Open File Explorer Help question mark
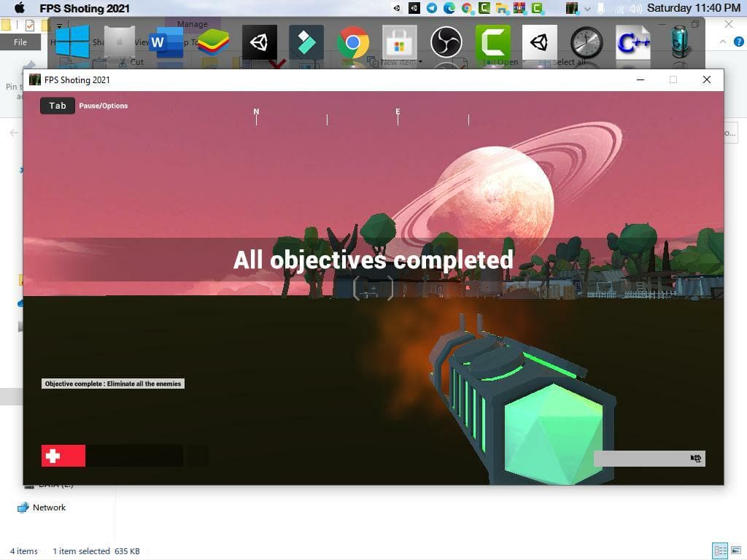The width and height of the screenshot is (747, 560). click(739, 42)
